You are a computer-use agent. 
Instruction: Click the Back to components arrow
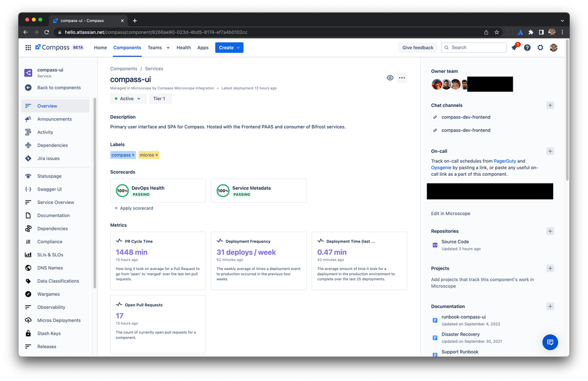(x=28, y=87)
